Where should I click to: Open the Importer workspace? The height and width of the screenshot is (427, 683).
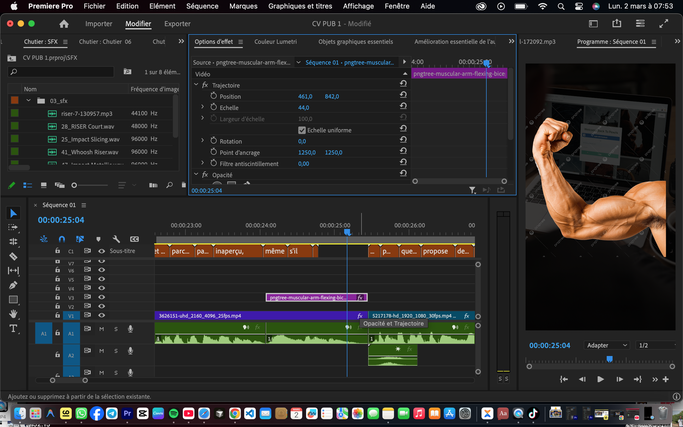98,23
